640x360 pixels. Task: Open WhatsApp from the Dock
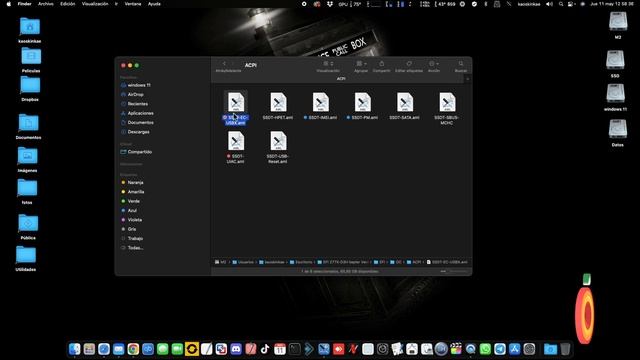click(485, 349)
